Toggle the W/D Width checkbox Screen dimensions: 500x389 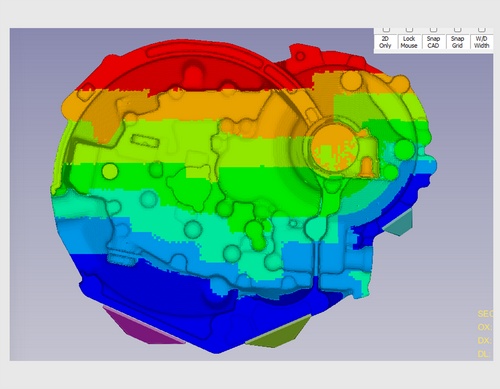click(481, 30)
